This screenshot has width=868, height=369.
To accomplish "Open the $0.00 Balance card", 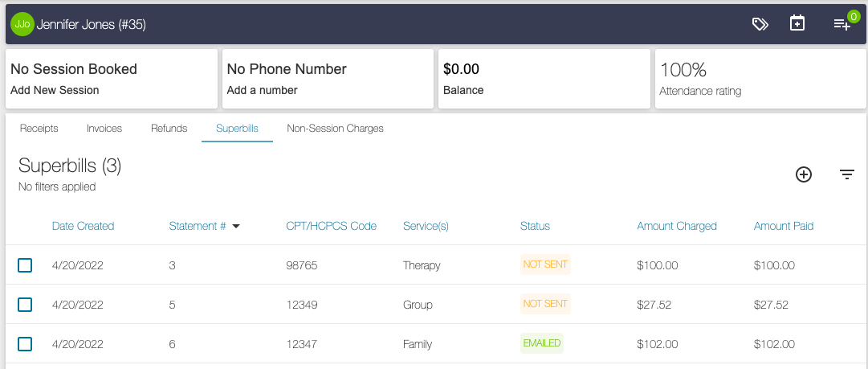I will [x=544, y=79].
